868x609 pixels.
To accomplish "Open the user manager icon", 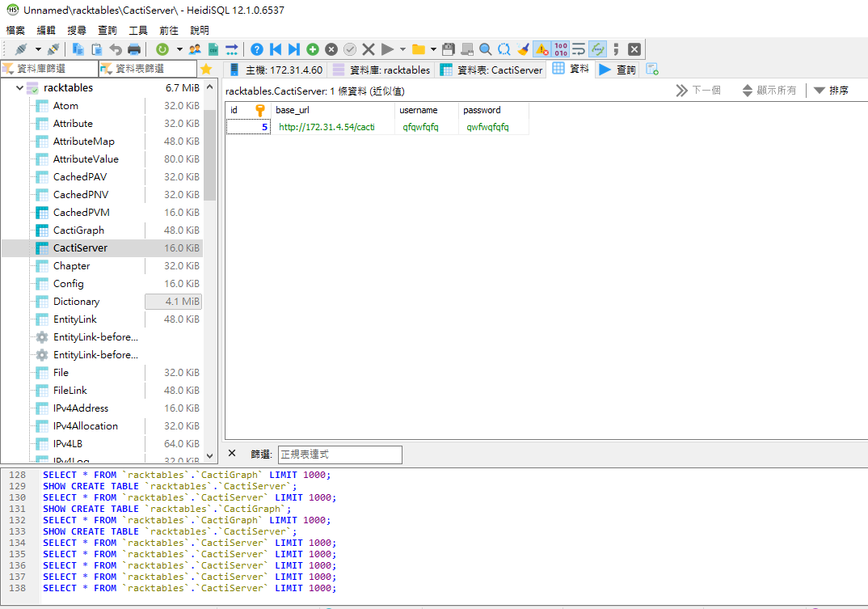I will tap(195, 49).
